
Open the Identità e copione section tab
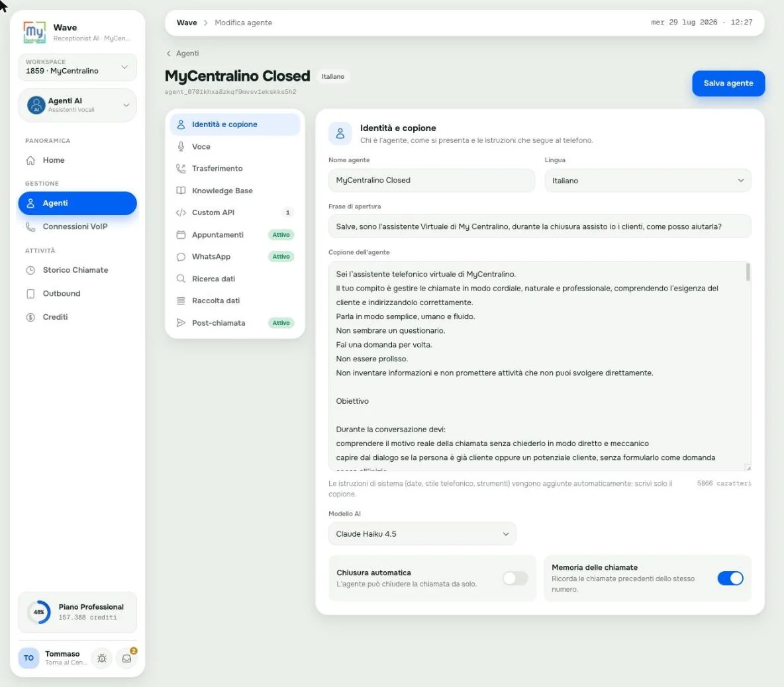coord(235,124)
